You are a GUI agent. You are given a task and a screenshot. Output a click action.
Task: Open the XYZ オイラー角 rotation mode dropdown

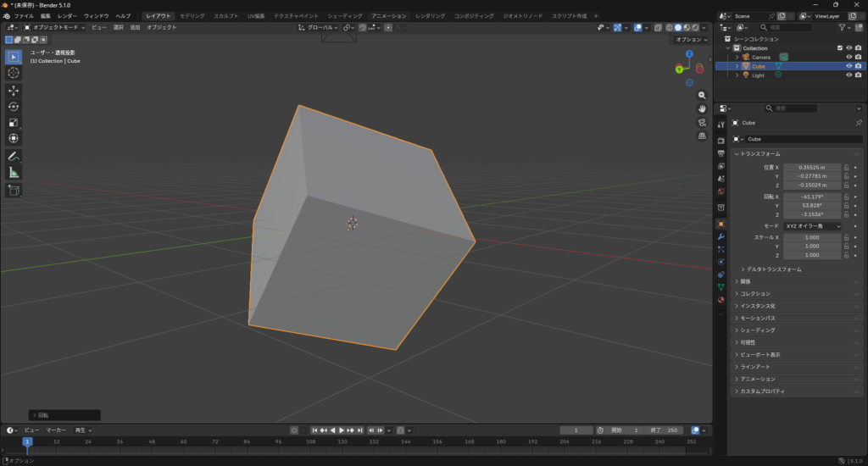(812, 226)
